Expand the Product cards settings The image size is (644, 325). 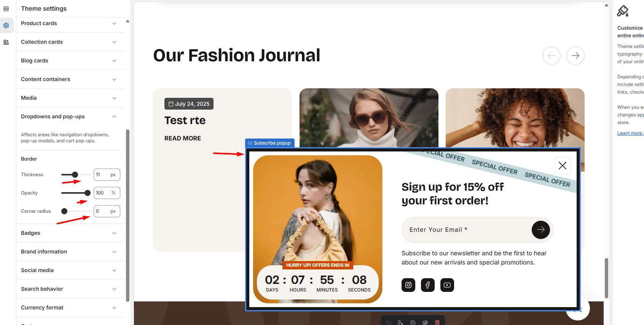[x=70, y=23]
